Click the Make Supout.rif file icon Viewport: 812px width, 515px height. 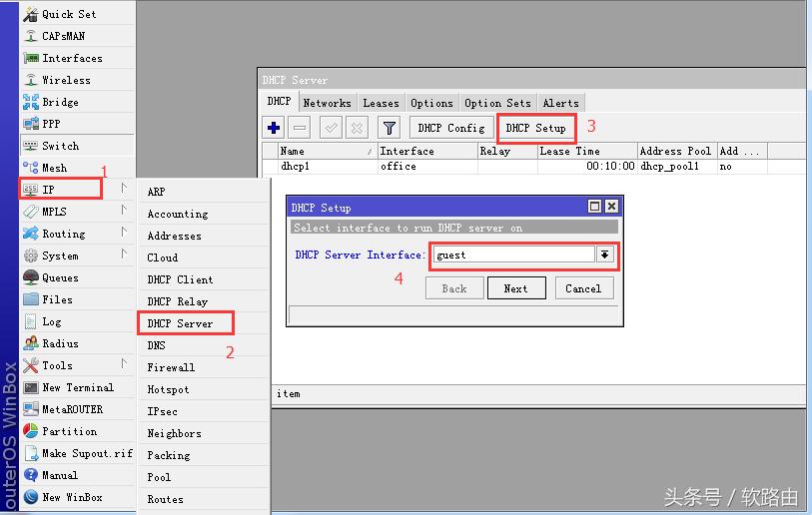click(x=31, y=453)
